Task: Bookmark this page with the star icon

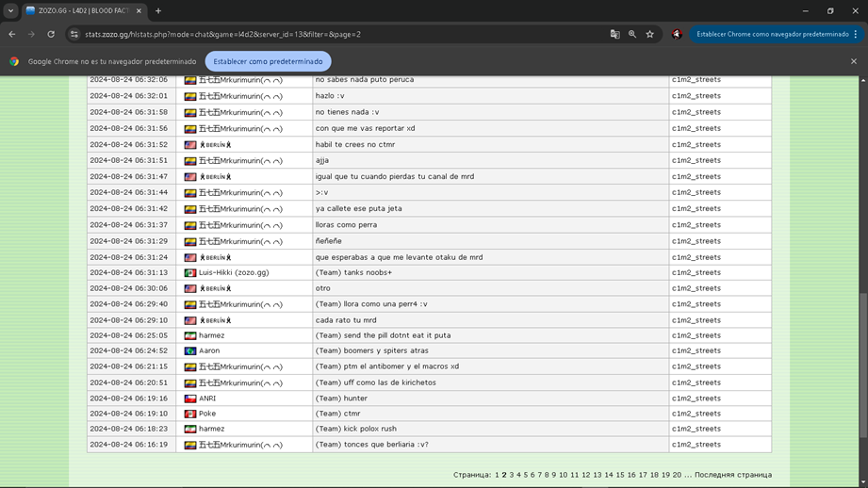Action: pyautogui.click(x=650, y=34)
